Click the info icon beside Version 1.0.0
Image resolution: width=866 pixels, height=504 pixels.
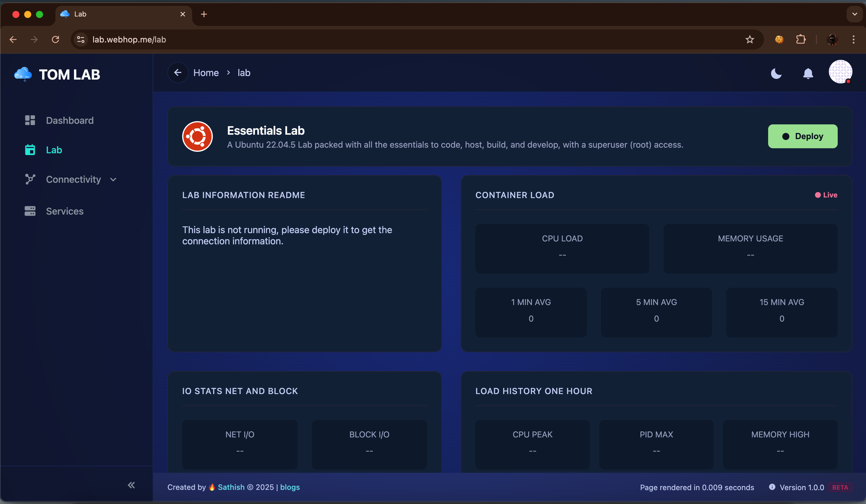pos(772,487)
